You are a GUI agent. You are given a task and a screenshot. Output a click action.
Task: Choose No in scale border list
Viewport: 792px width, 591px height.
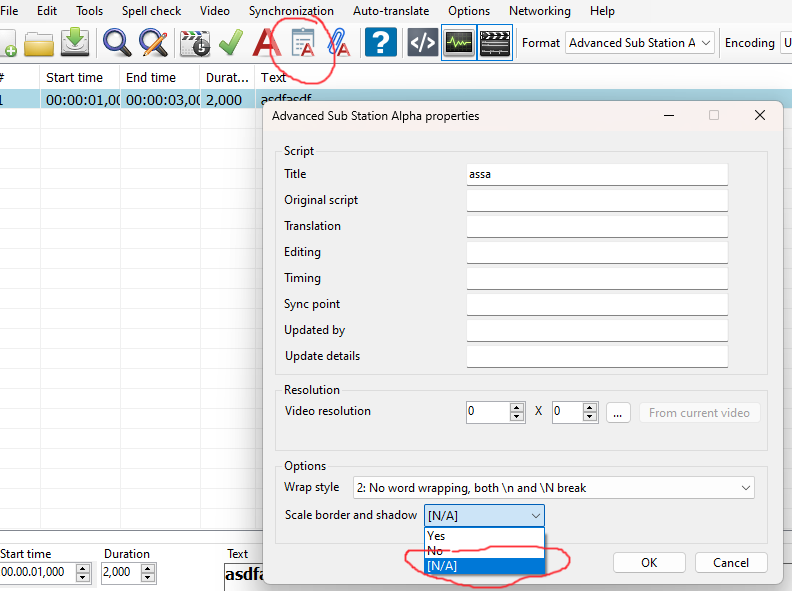click(x=484, y=551)
